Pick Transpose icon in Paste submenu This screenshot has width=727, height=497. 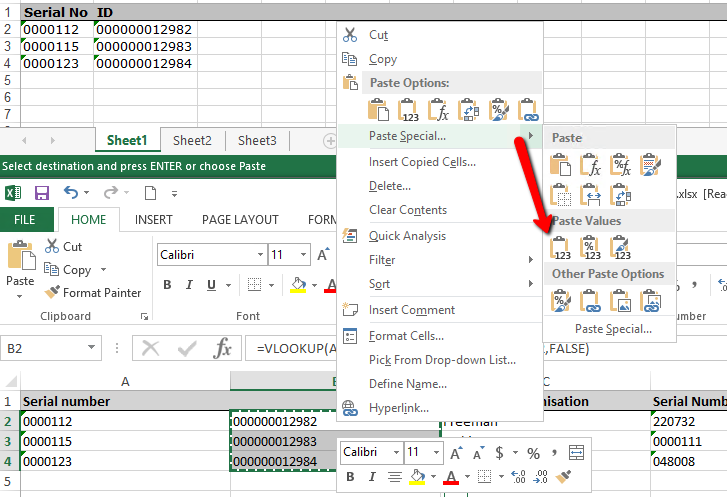(x=620, y=195)
